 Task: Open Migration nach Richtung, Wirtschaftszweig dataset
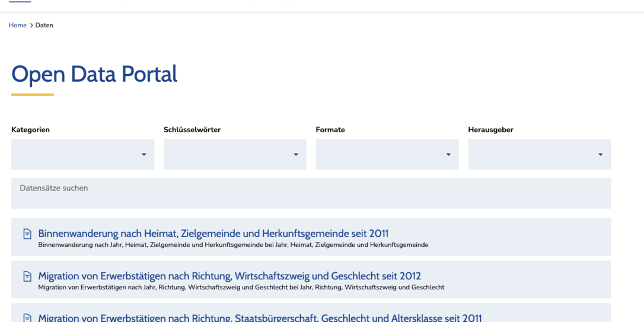point(229,276)
